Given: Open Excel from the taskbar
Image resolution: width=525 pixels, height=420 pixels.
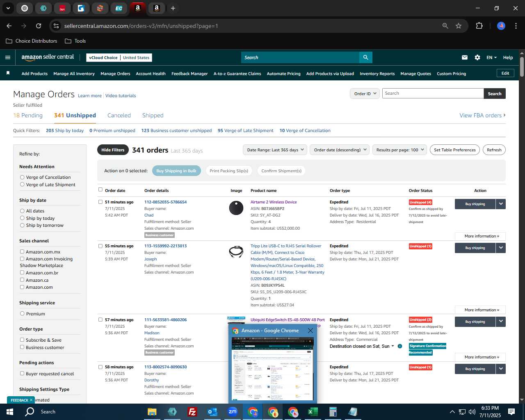Looking at the screenshot, I should 313,412.
